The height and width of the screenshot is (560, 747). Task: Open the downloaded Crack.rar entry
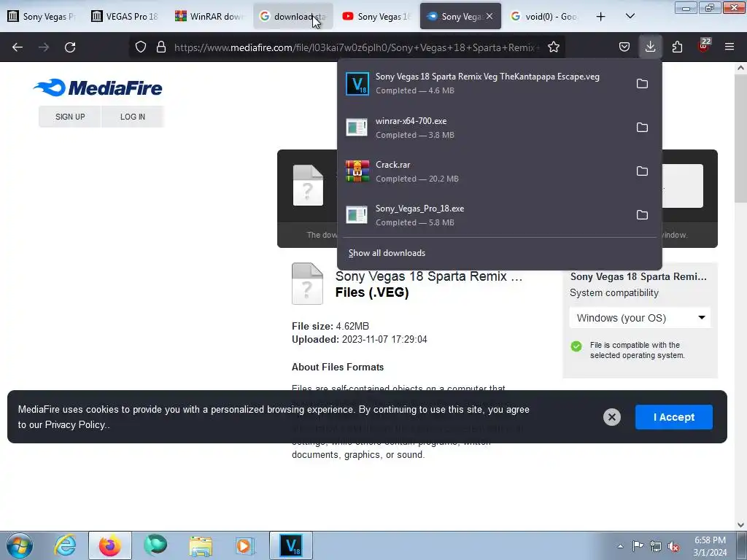pyautogui.click(x=482, y=171)
